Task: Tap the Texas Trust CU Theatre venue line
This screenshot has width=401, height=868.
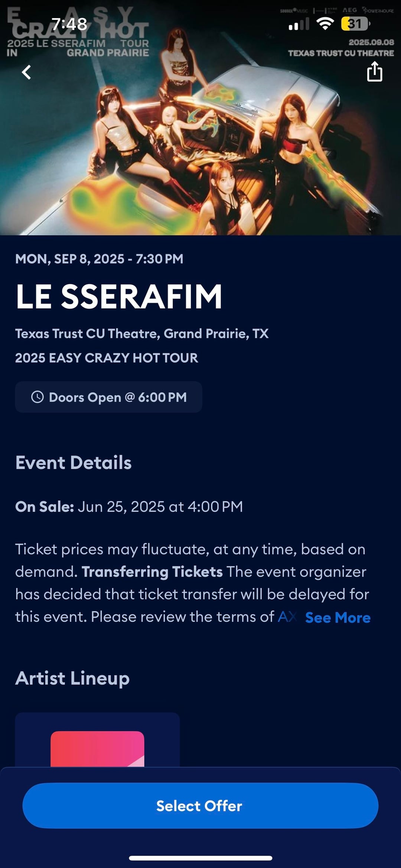Action: click(141, 334)
